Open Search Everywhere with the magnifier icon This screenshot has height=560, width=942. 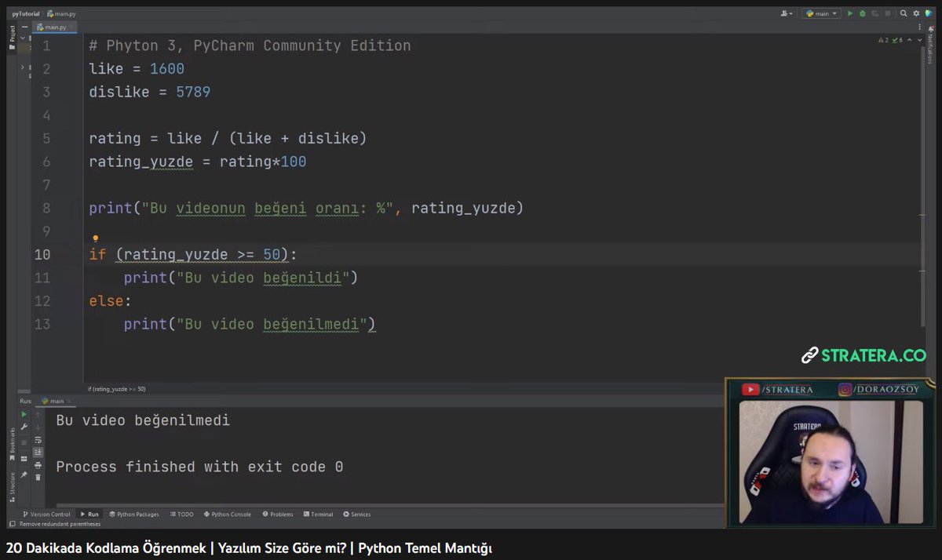pos(904,13)
